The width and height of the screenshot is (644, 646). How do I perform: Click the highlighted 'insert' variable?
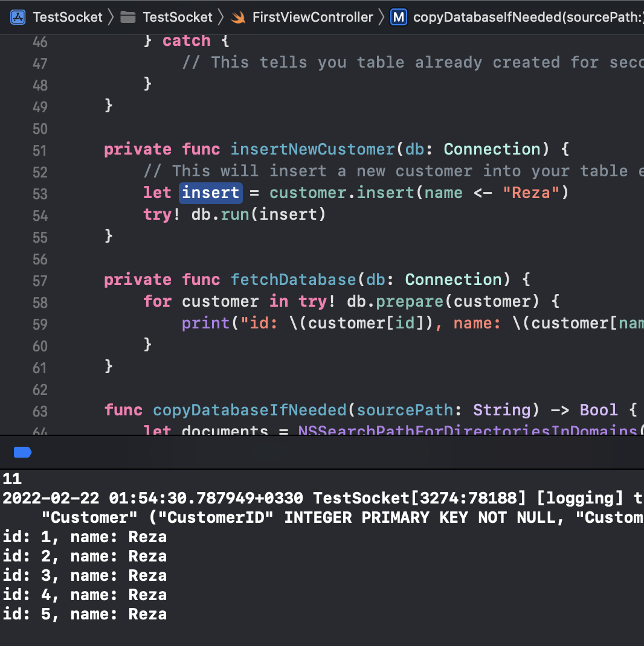pyautogui.click(x=211, y=193)
